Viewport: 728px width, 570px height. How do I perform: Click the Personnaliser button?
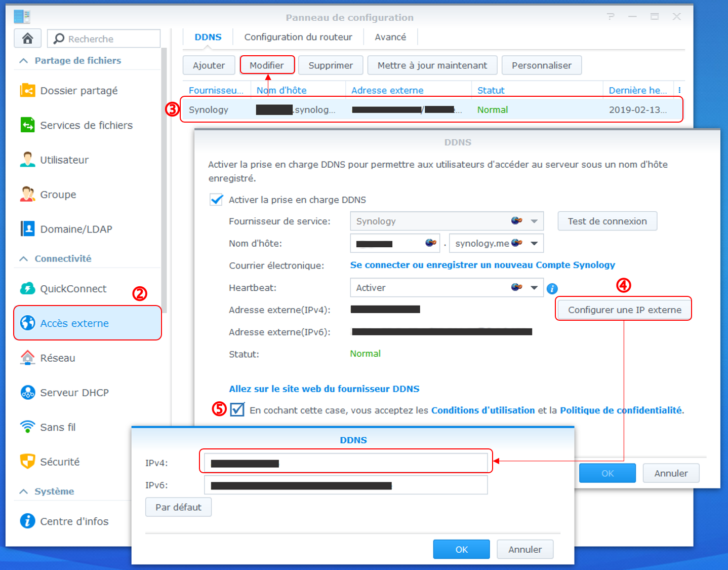[542, 65]
